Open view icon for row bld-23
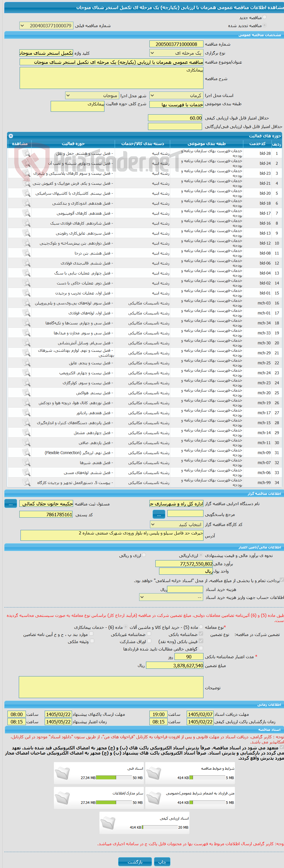The image size is (284, 868). click(26, 173)
